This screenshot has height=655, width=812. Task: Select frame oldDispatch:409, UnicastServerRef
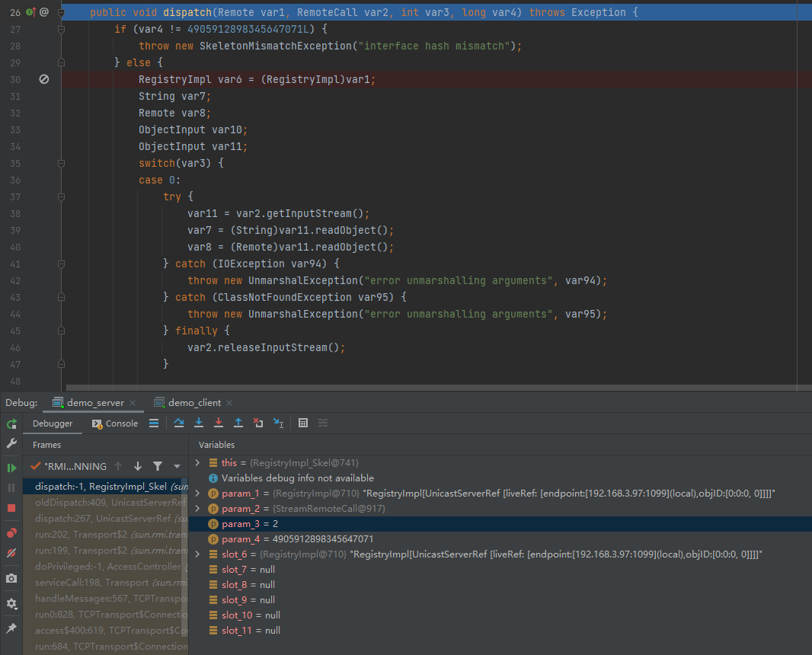pyautogui.click(x=106, y=502)
